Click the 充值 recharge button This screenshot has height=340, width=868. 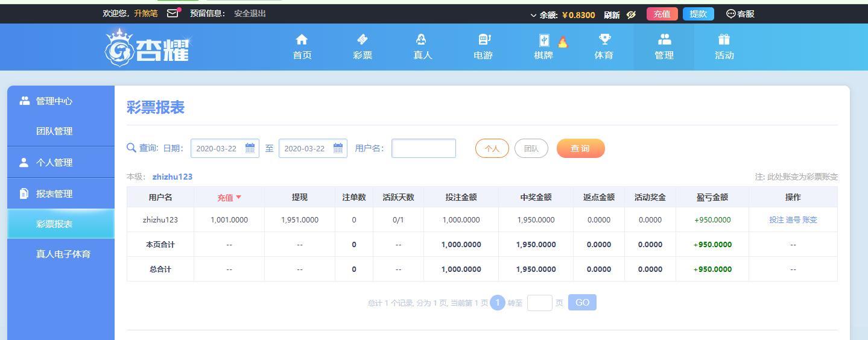(x=662, y=14)
